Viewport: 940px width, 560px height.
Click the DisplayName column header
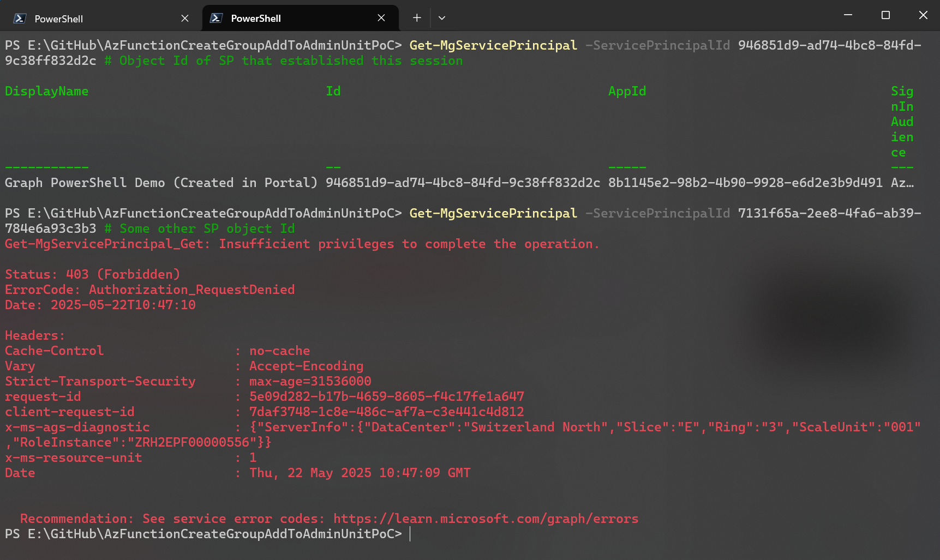pyautogui.click(x=47, y=91)
